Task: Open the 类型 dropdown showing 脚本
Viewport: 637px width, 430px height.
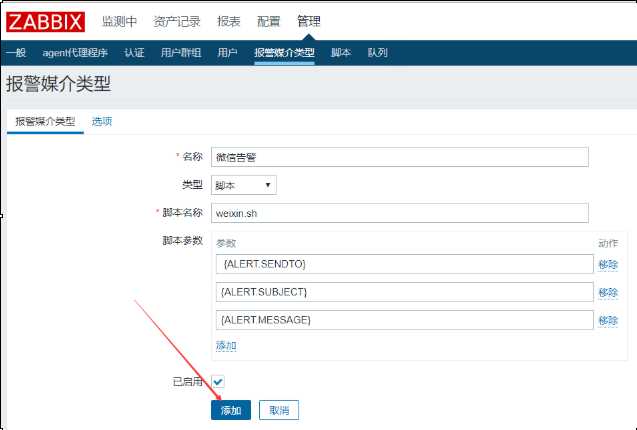Action: 244,185
